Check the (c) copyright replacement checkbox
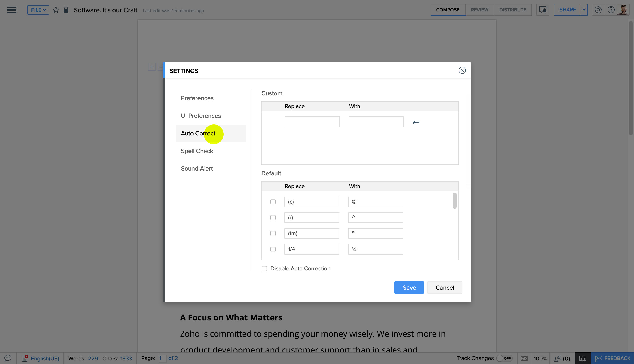The width and height of the screenshot is (634, 364). (x=273, y=202)
